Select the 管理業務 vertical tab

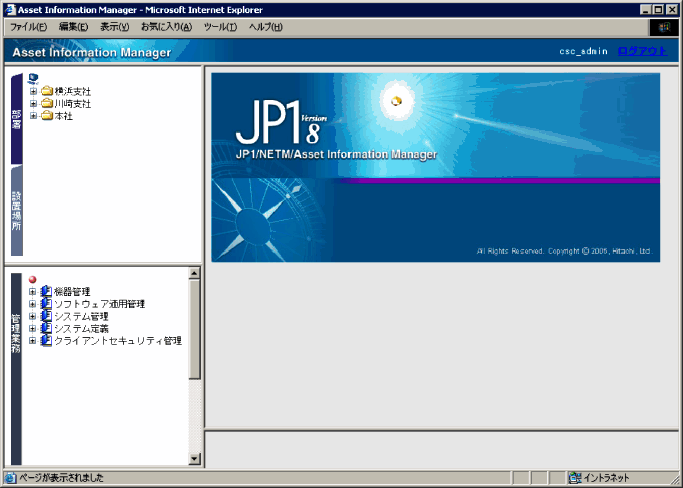point(16,369)
